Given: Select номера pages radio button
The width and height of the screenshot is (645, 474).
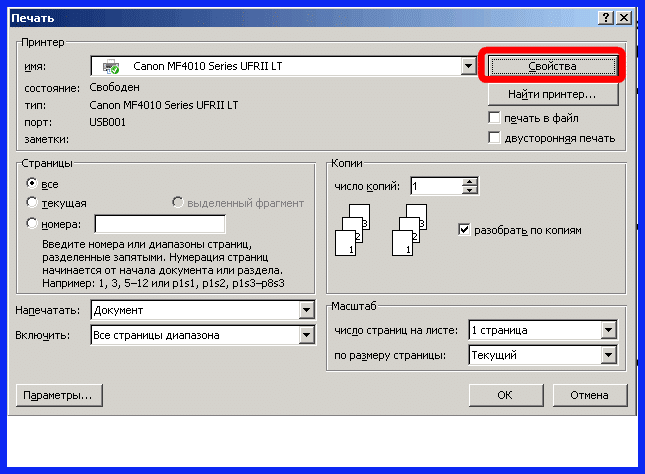Looking at the screenshot, I should 31,223.
